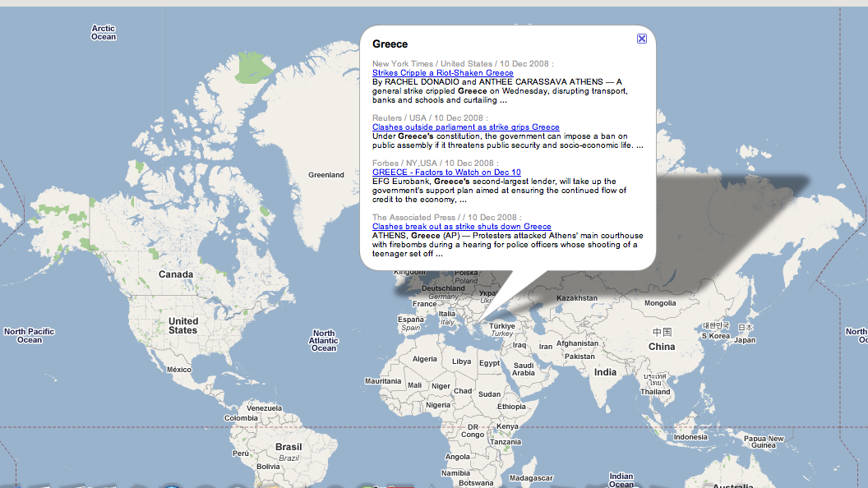Screen dimensions: 868x488
Task: Click the Niger map label
Action: click(441, 386)
